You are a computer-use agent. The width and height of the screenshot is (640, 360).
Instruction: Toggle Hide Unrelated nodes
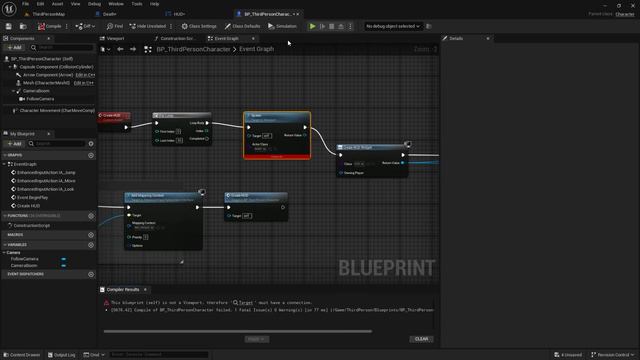click(147, 26)
